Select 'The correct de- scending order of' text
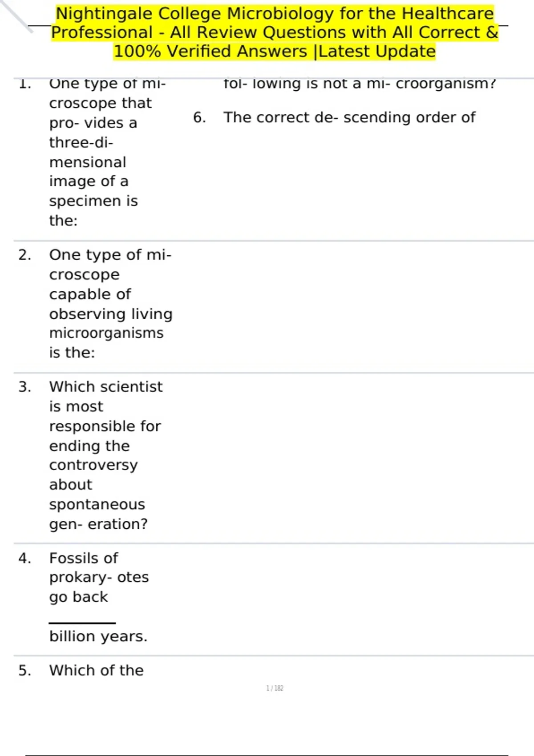This screenshot has height=756, width=534. [x=349, y=117]
